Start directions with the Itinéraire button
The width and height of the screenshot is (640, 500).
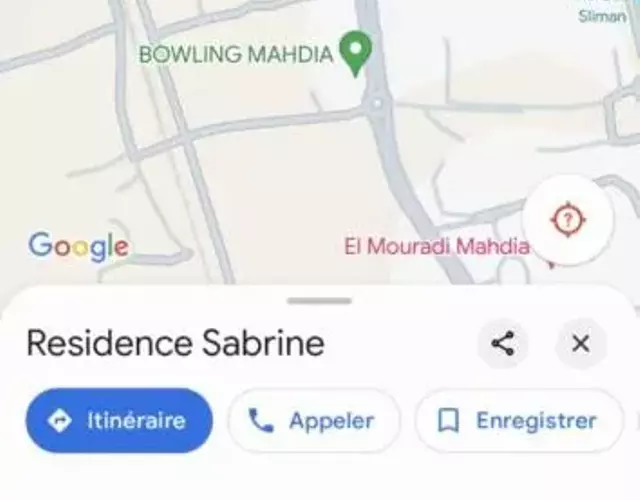pos(119,420)
